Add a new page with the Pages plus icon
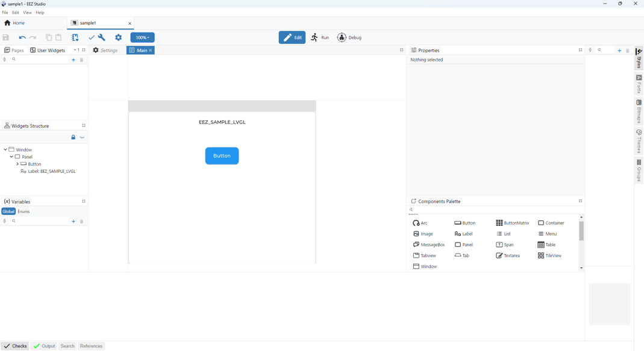This screenshot has height=351, width=644. pyautogui.click(x=73, y=60)
